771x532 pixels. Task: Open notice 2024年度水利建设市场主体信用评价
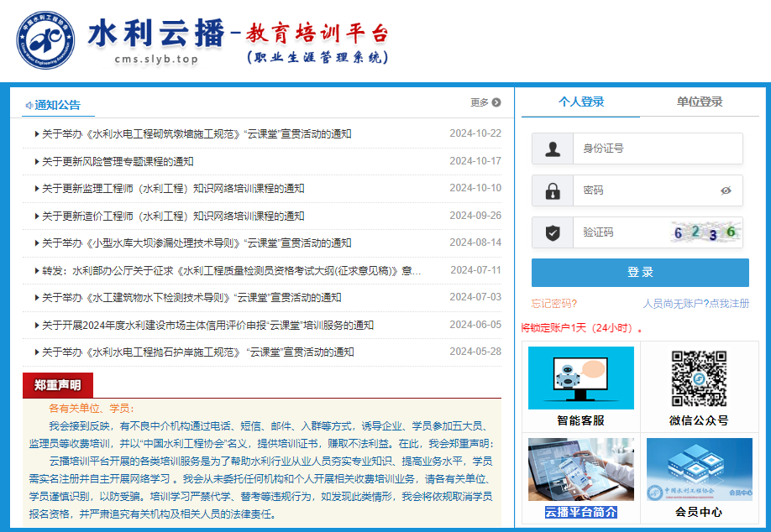pyautogui.click(x=207, y=326)
